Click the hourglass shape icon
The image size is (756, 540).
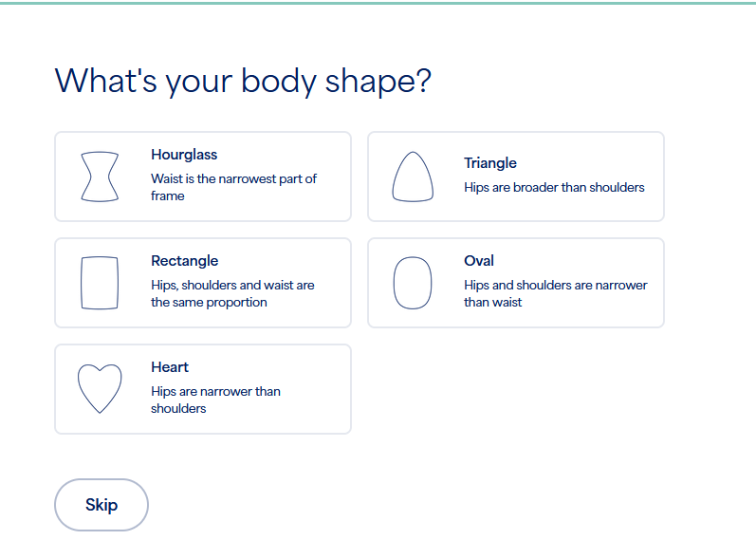point(100,177)
